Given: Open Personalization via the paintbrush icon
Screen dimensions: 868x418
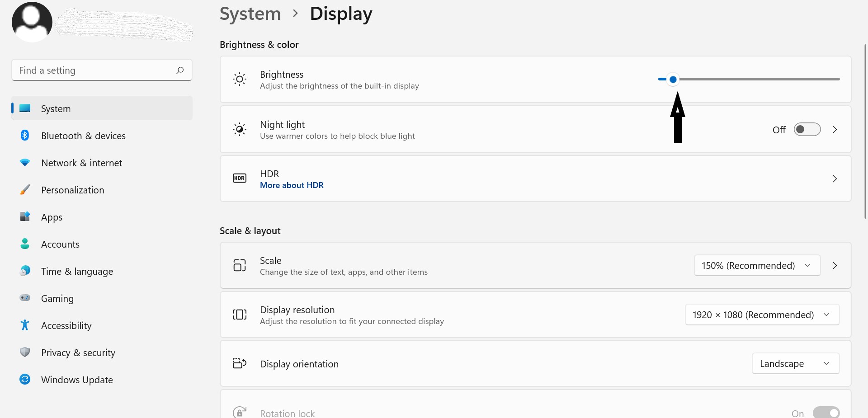Looking at the screenshot, I should (x=25, y=190).
